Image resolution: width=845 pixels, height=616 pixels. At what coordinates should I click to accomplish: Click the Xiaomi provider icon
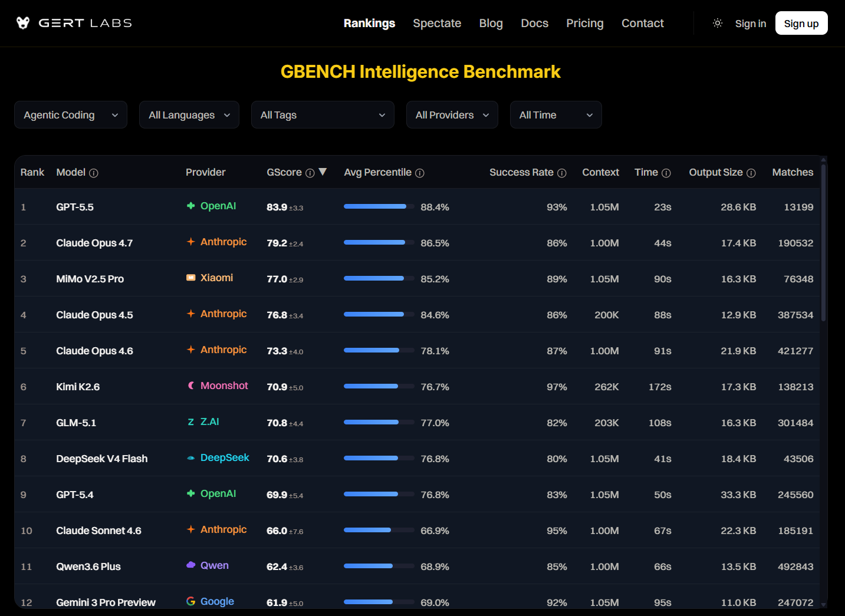[191, 278]
